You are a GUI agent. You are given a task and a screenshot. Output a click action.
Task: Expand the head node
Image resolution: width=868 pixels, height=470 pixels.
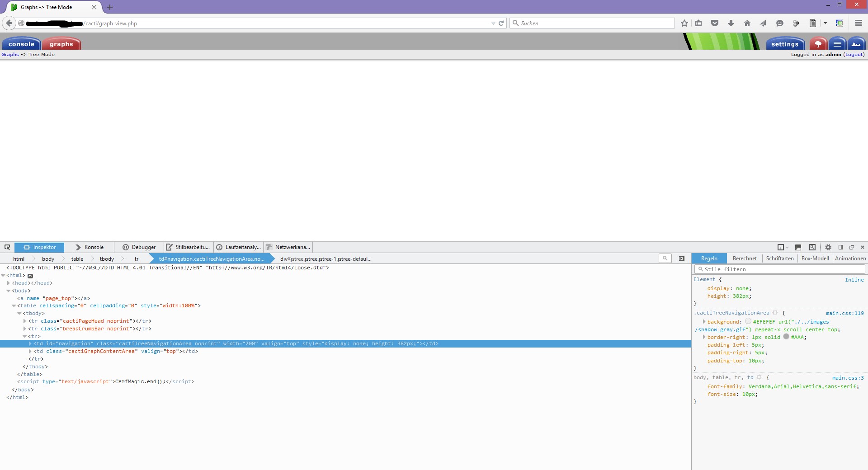pos(9,283)
